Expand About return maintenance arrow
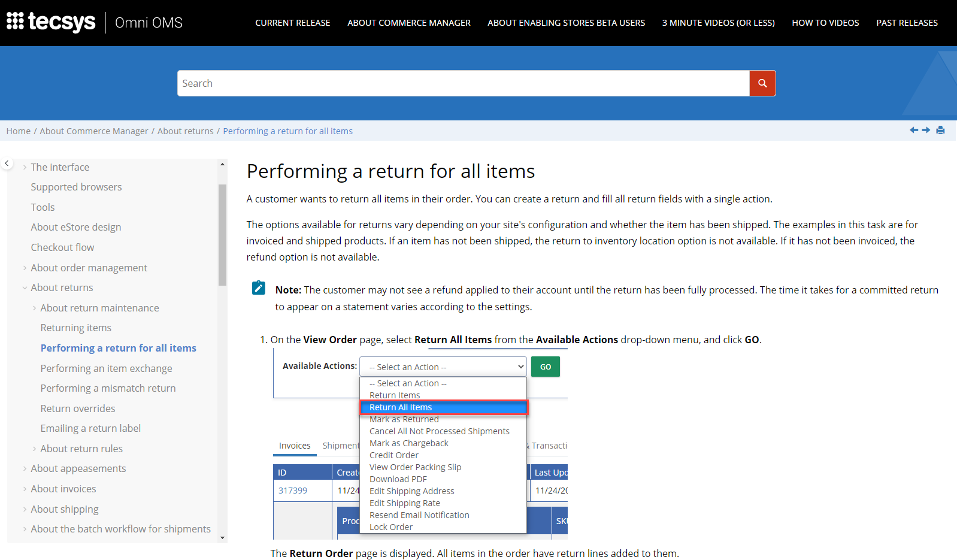Screen dimensions: 957x560 [34, 308]
